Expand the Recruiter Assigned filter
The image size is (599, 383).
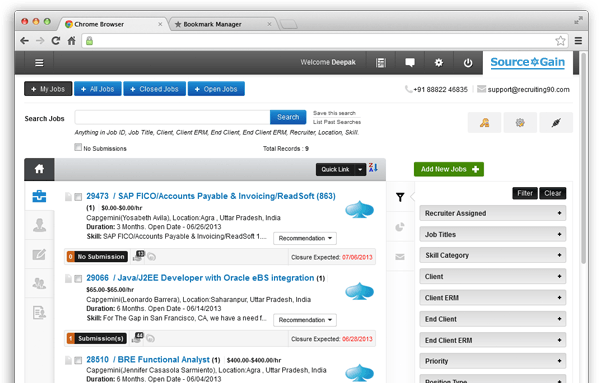coord(492,213)
